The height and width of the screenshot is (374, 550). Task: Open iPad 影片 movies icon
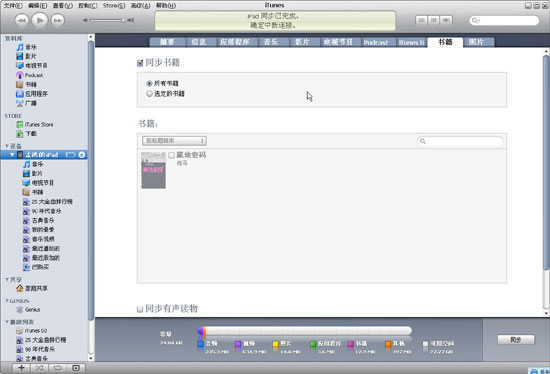point(26,174)
